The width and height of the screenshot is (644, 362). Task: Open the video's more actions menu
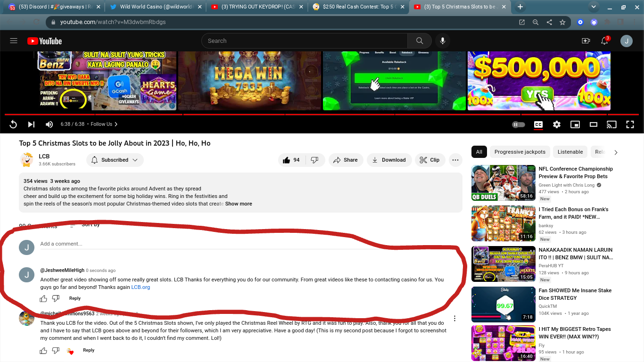[x=455, y=160]
